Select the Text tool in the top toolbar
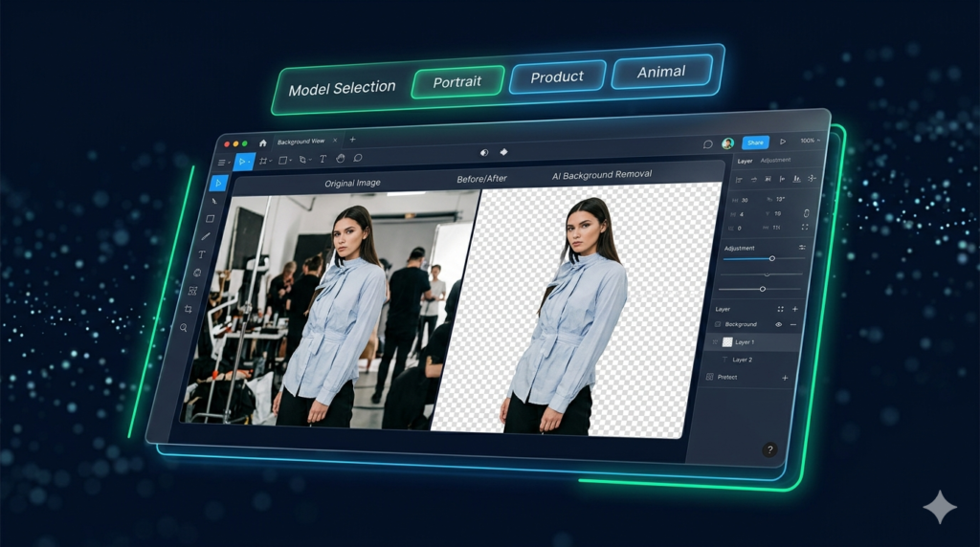The height and width of the screenshot is (547, 980). tap(323, 160)
